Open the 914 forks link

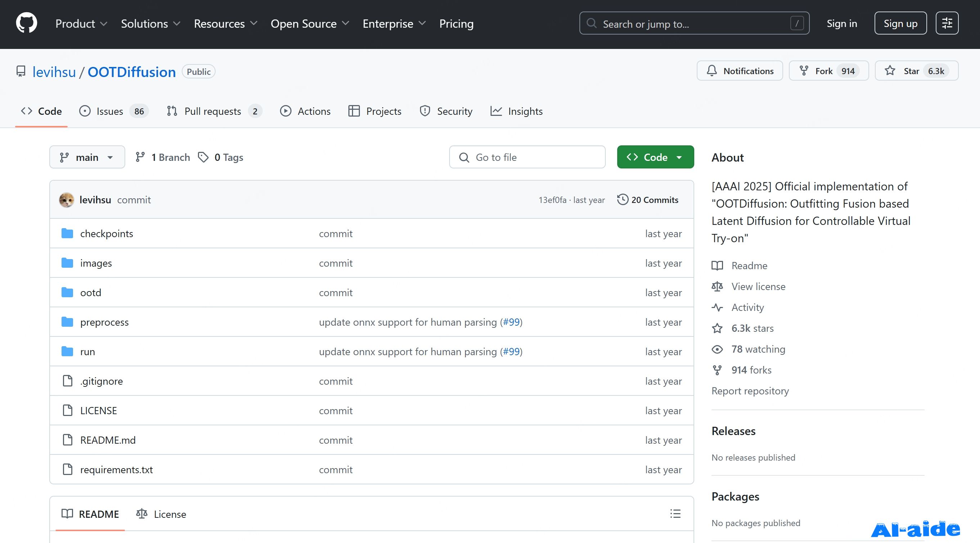(751, 370)
